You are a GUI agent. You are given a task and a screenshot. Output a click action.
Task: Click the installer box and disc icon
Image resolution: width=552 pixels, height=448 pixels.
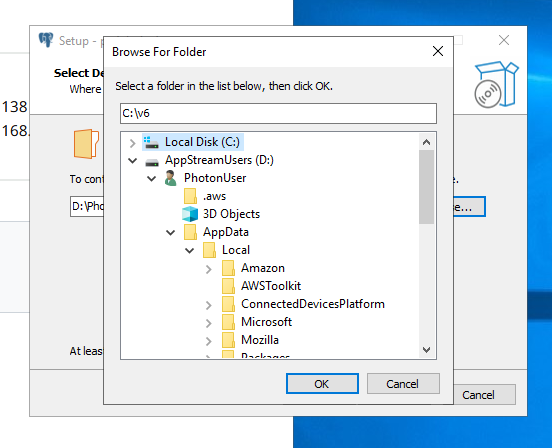(496, 84)
